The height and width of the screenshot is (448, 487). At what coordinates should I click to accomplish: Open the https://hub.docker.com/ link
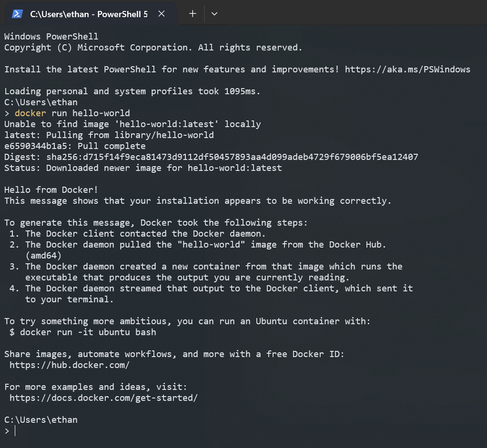click(x=69, y=365)
